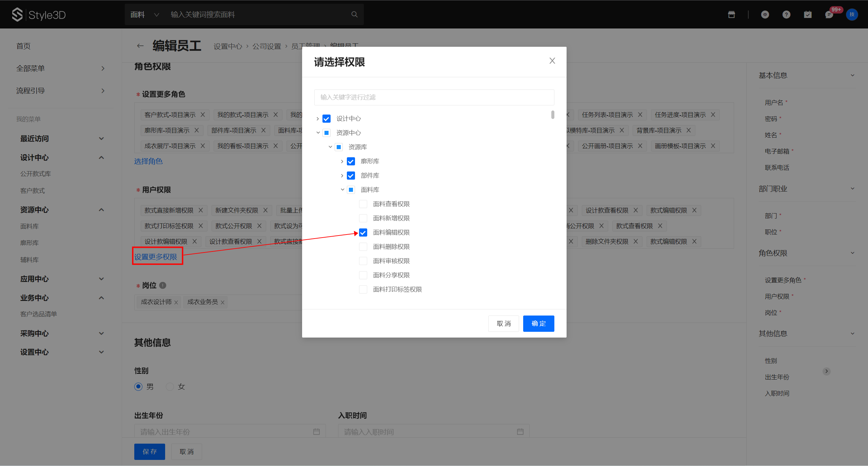This screenshot has height=466, width=868.
Task: Open messages icon with 99+ badge
Action: pos(829,15)
